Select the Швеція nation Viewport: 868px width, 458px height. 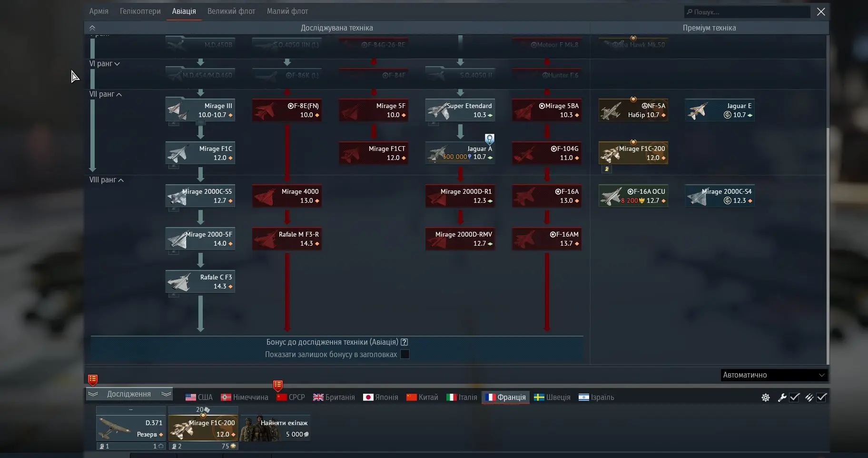[x=552, y=398]
